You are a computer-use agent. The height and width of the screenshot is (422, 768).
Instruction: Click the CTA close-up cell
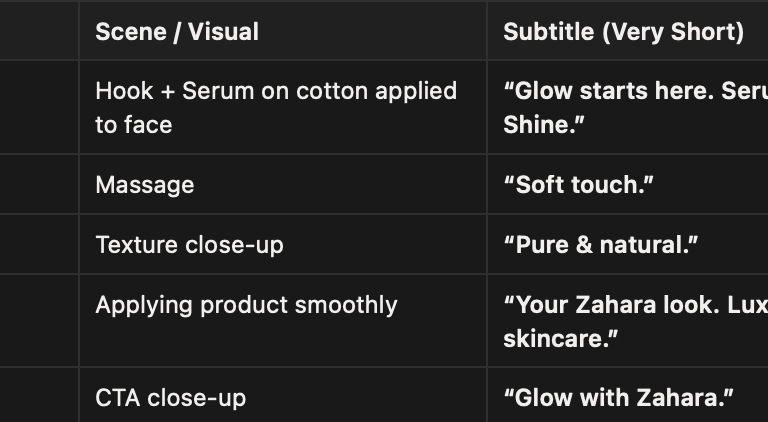[170, 398]
